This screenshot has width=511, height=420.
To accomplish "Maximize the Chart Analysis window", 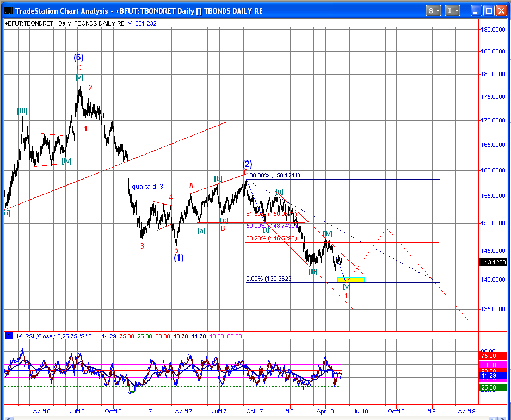I will tap(489, 11).
